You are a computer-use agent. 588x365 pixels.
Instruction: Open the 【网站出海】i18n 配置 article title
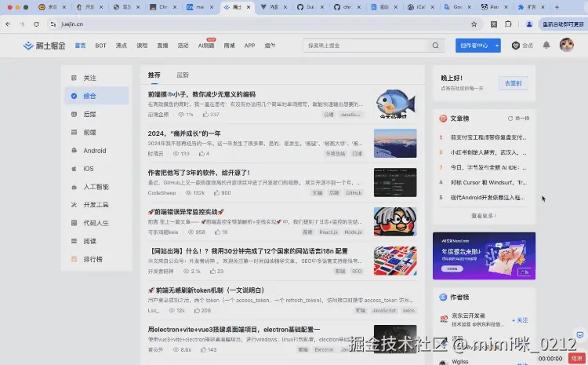(x=248, y=251)
